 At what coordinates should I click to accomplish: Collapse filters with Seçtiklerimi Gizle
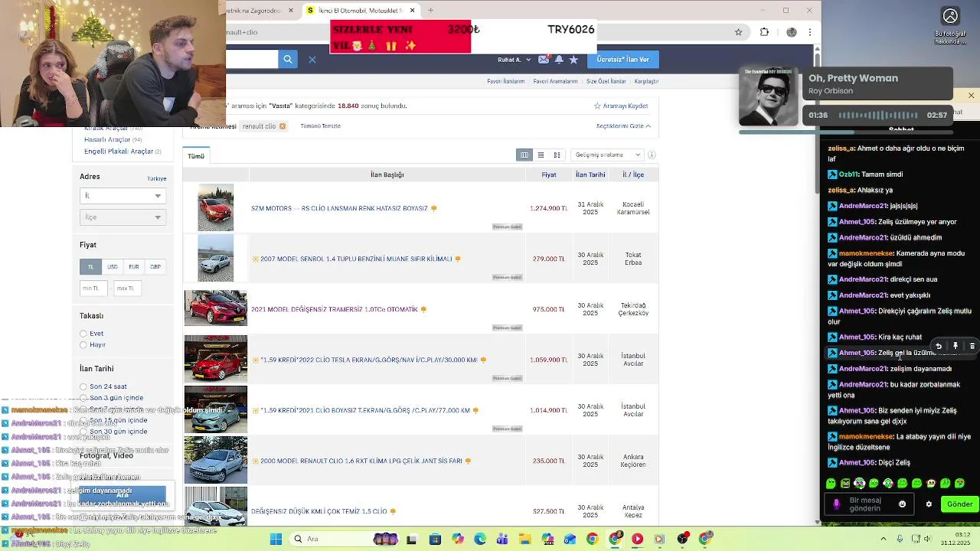pos(623,126)
